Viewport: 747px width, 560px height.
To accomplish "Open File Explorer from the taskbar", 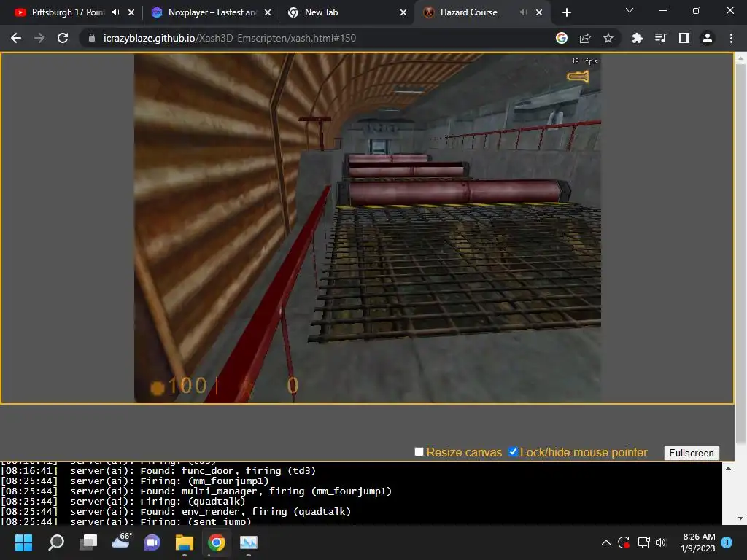I will click(185, 542).
